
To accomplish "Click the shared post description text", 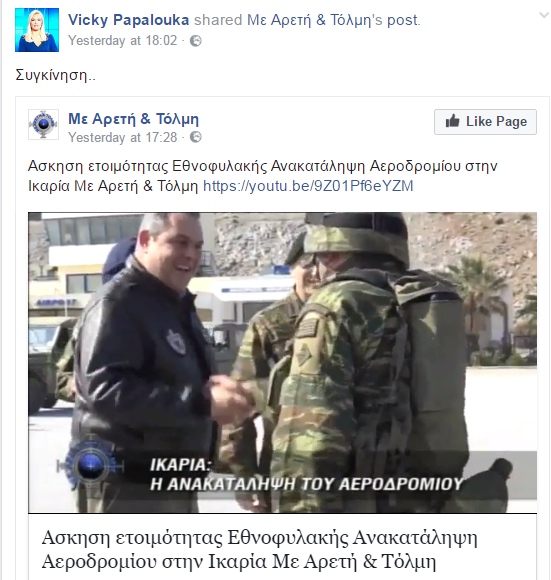I will (x=263, y=176).
